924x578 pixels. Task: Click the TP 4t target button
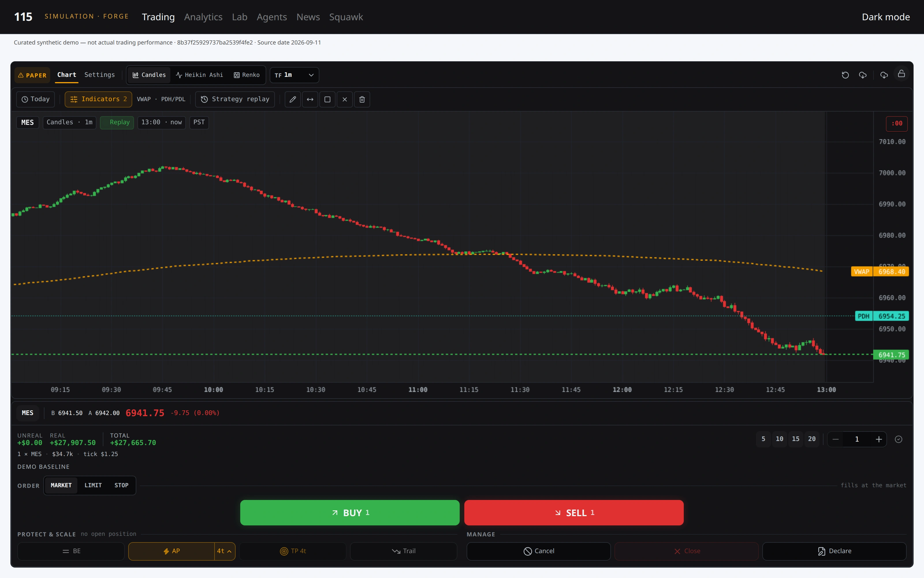point(293,551)
